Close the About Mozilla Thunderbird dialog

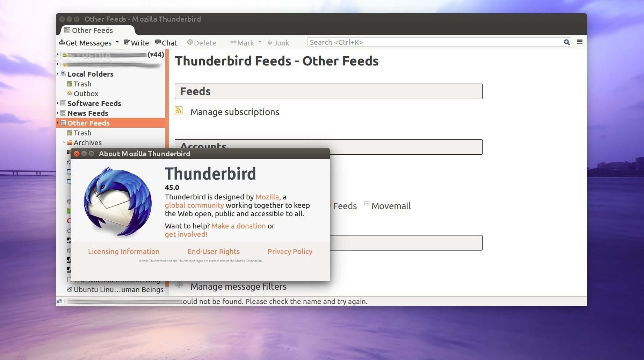click(x=77, y=154)
